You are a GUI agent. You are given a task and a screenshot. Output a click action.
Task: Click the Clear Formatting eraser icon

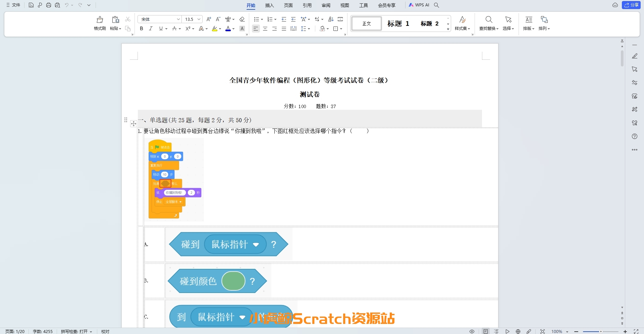242,19
